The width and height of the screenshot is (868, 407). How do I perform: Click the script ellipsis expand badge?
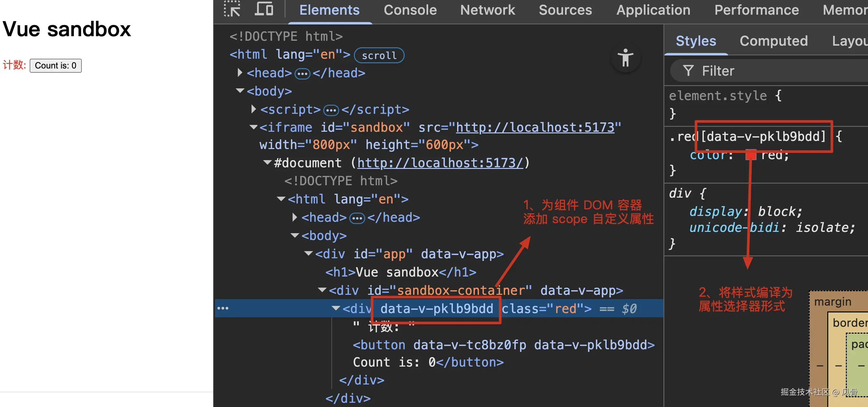click(x=331, y=110)
